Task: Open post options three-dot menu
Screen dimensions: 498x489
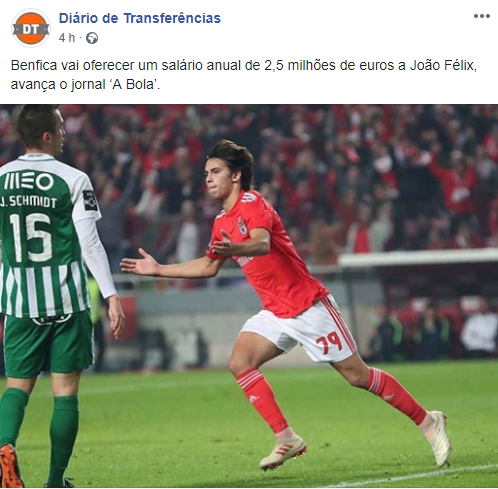Action: coord(482,16)
